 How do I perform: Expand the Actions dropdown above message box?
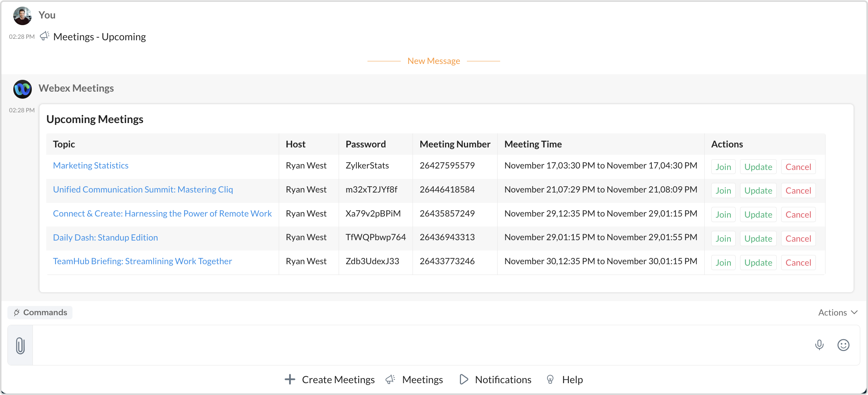[838, 313]
